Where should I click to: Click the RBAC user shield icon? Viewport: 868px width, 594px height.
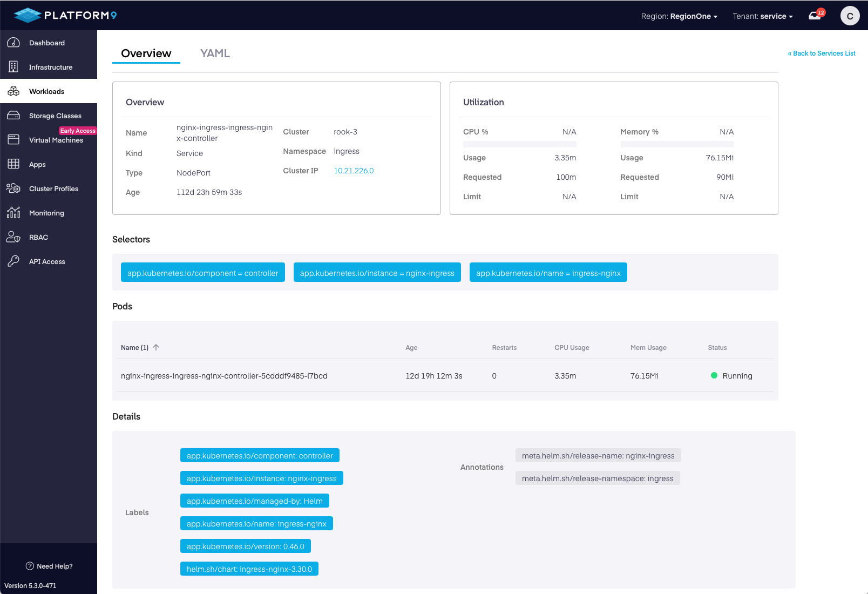[x=13, y=237]
